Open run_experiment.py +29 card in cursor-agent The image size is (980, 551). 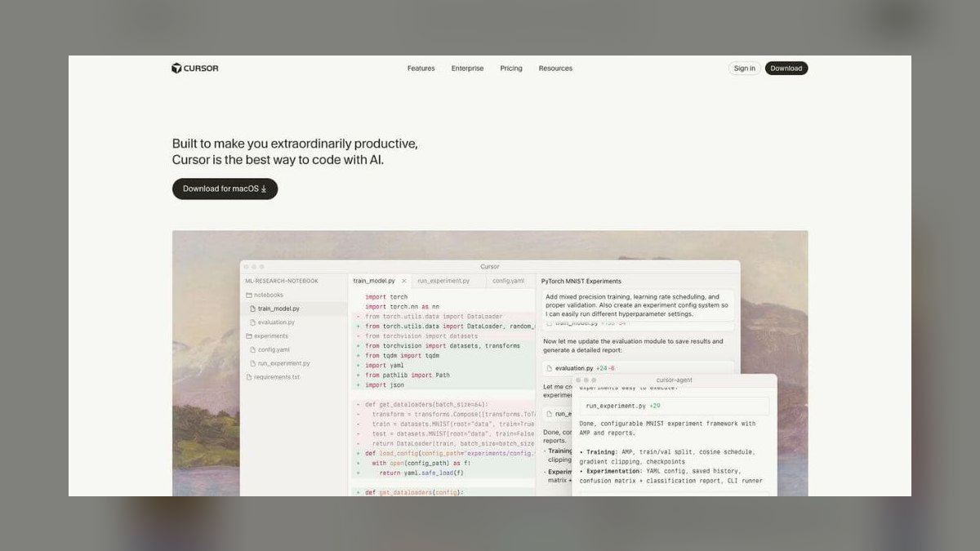(675, 406)
